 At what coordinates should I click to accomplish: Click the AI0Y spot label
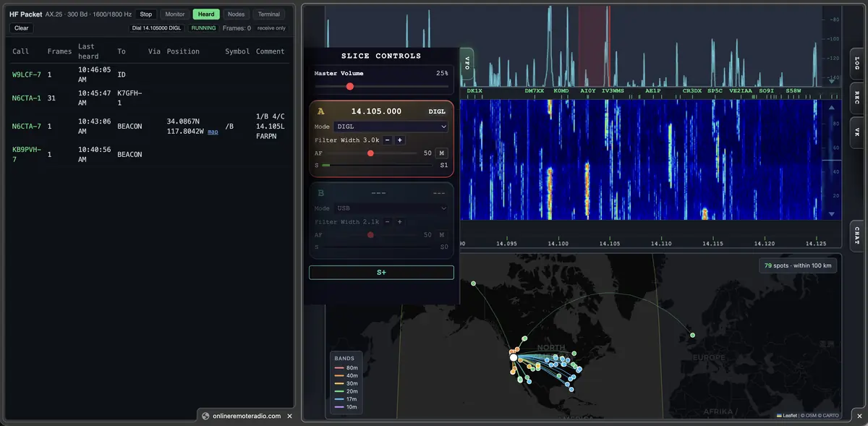click(x=588, y=91)
